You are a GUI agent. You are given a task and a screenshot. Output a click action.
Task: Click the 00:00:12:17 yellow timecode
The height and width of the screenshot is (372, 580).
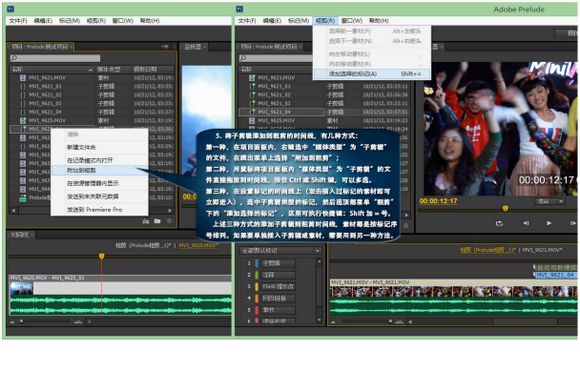pyautogui.click(x=438, y=201)
